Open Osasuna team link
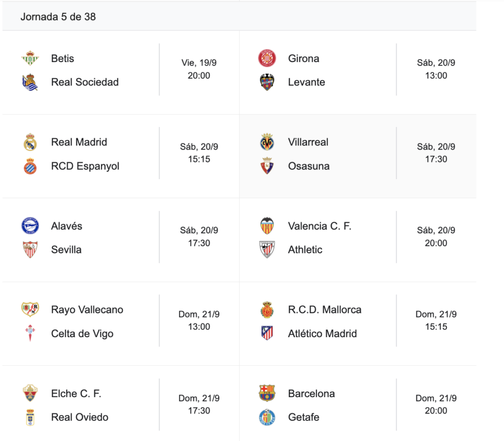 point(309,166)
